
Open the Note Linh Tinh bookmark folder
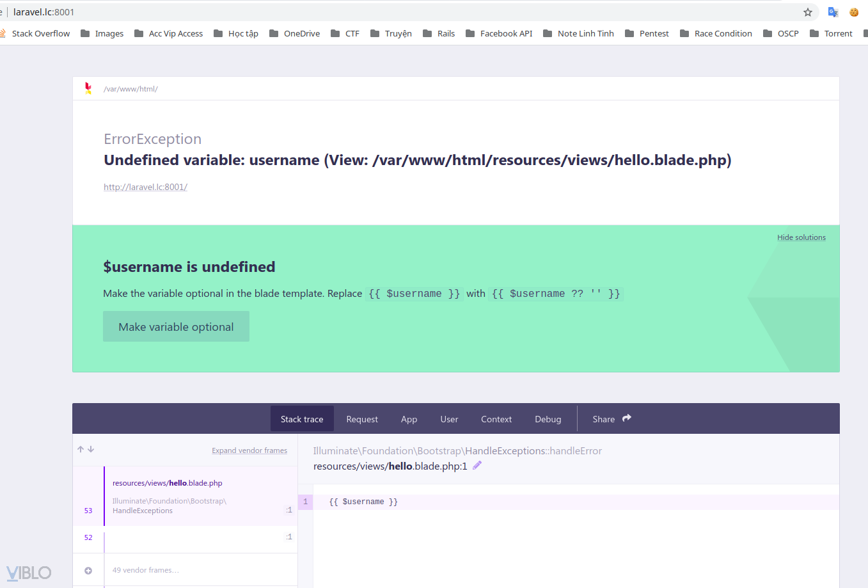579,33
